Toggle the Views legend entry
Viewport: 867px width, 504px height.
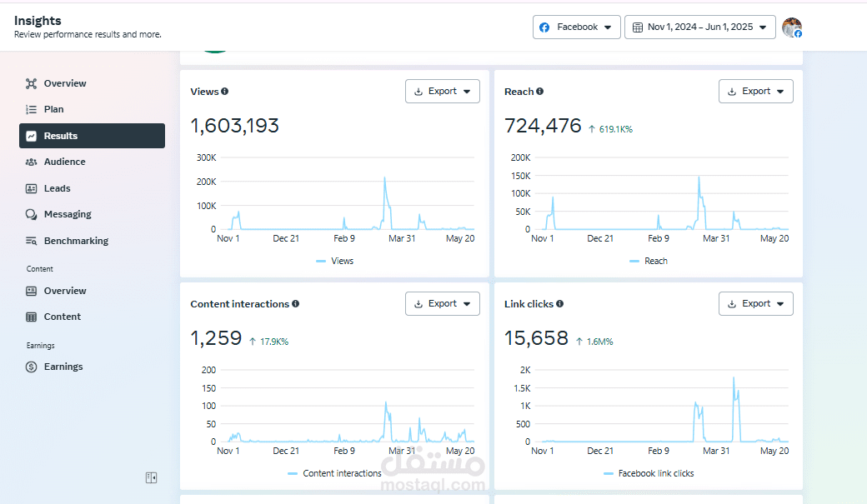click(334, 261)
